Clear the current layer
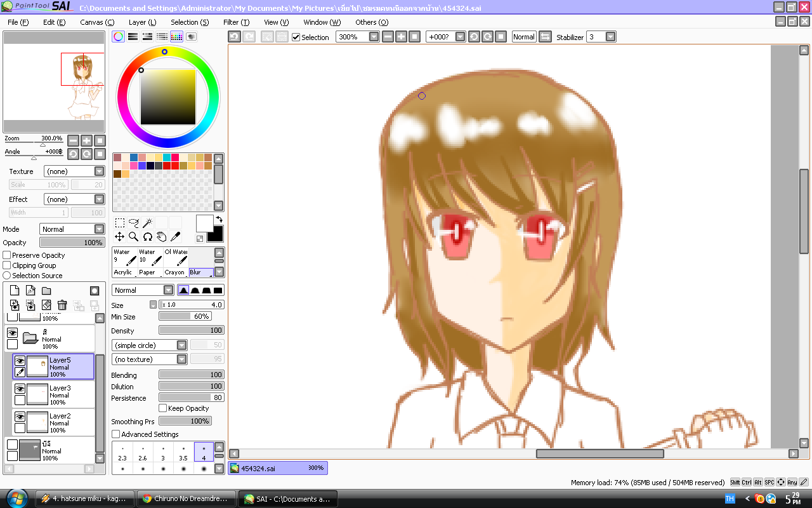The image size is (812, 508). pos(46,305)
